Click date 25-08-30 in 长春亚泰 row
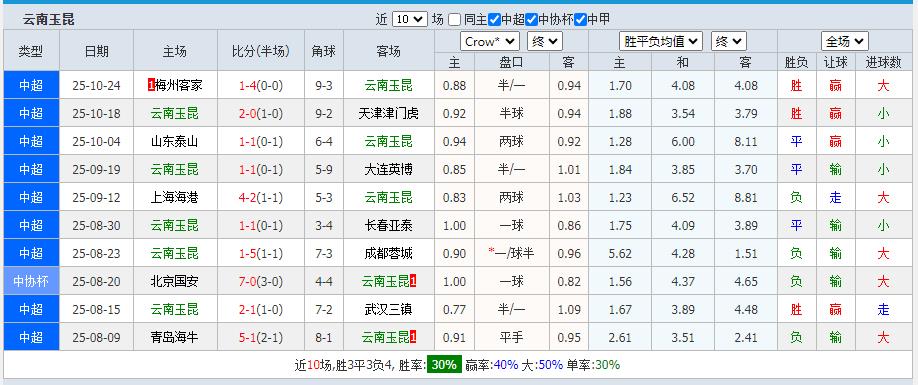This screenshot has height=385, width=918. [97, 226]
